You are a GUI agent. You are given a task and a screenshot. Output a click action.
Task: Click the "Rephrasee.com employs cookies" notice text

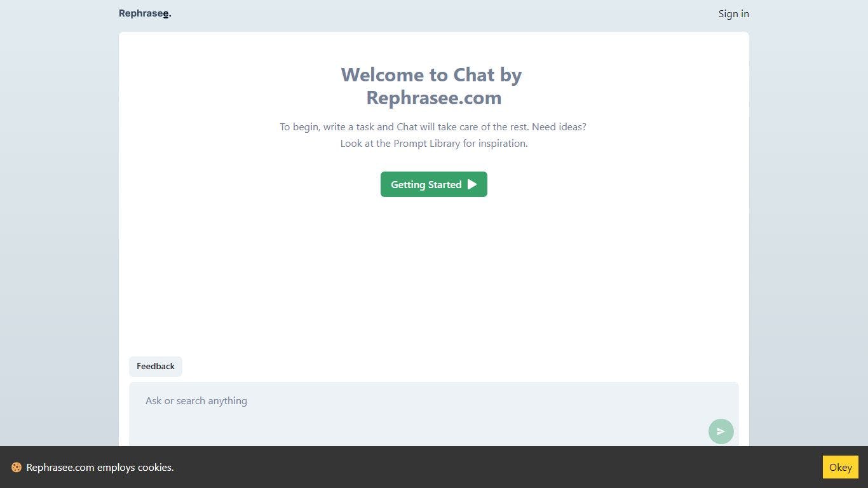100,467
